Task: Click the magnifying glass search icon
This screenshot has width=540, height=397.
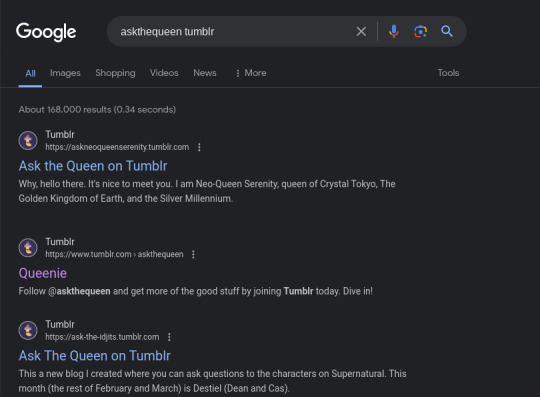Action: (x=447, y=31)
